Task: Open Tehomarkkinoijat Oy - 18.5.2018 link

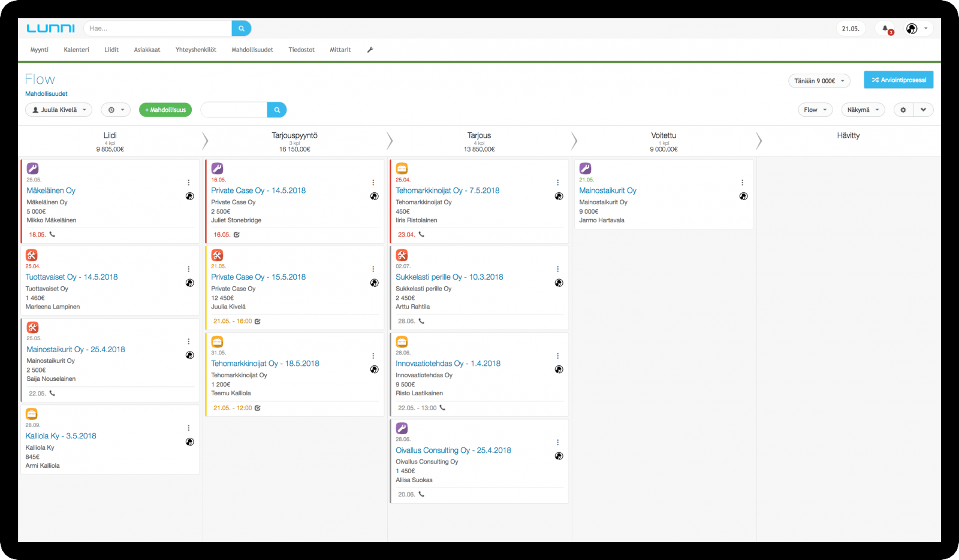Action: tap(265, 364)
